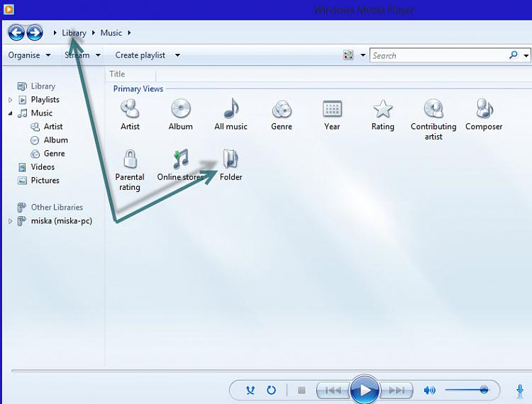Image resolution: width=532 pixels, height=404 pixels.
Task: Click the Windows Media Player title icon
Action: [x=9, y=9]
